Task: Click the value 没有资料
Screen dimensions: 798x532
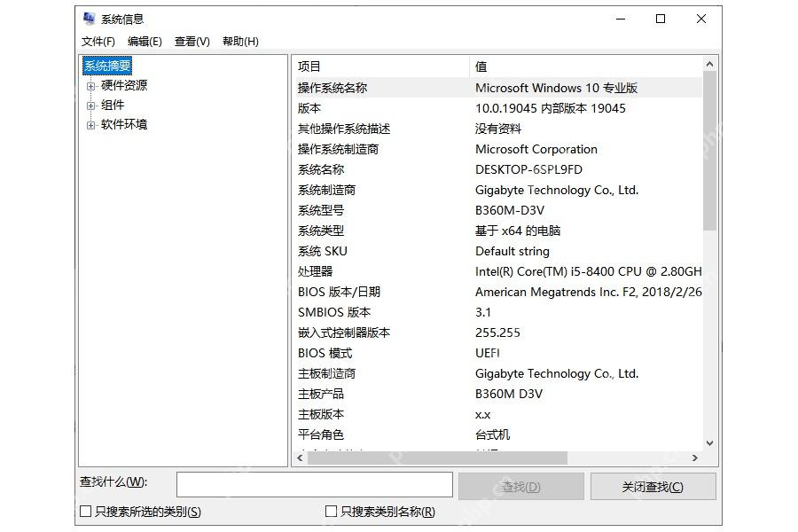Action: click(498, 129)
